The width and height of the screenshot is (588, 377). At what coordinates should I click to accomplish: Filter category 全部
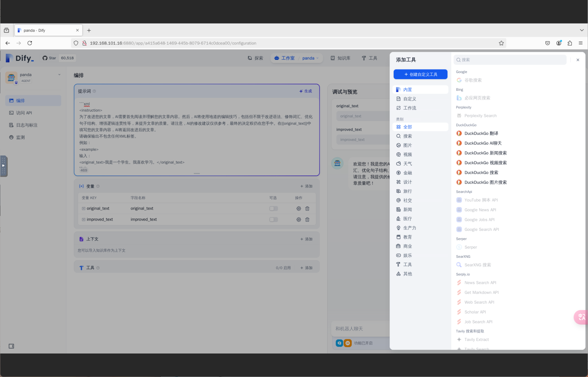point(420,127)
